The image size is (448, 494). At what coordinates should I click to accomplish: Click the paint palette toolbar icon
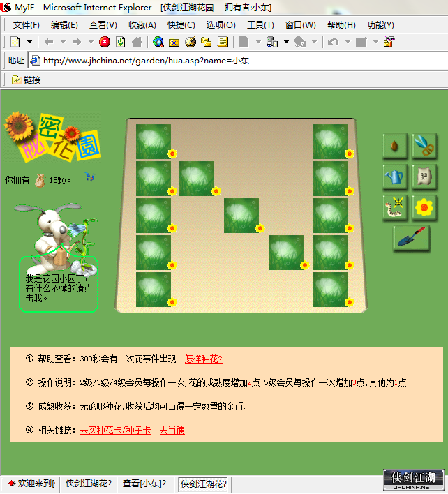tap(191, 42)
